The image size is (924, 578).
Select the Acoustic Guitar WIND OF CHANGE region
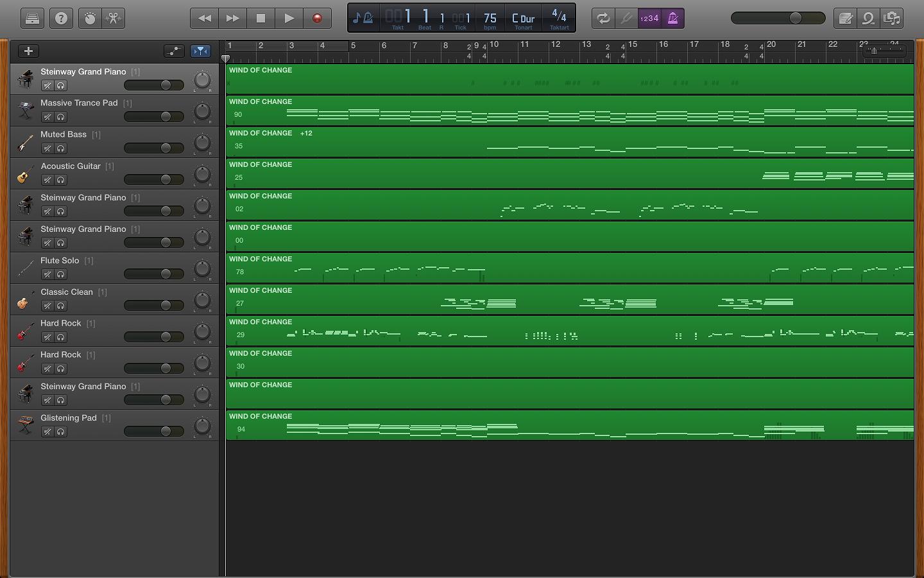click(x=570, y=173)
